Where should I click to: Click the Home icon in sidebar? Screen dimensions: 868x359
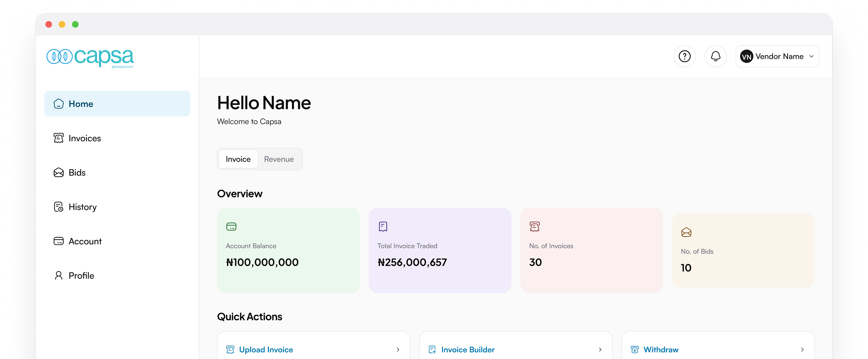59,103
